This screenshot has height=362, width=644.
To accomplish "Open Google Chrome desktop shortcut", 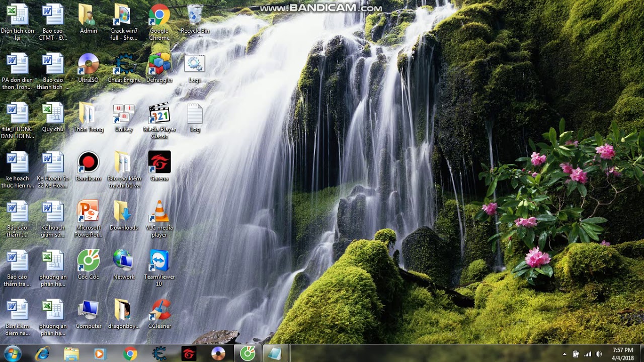I will click(x=159, y=22).
